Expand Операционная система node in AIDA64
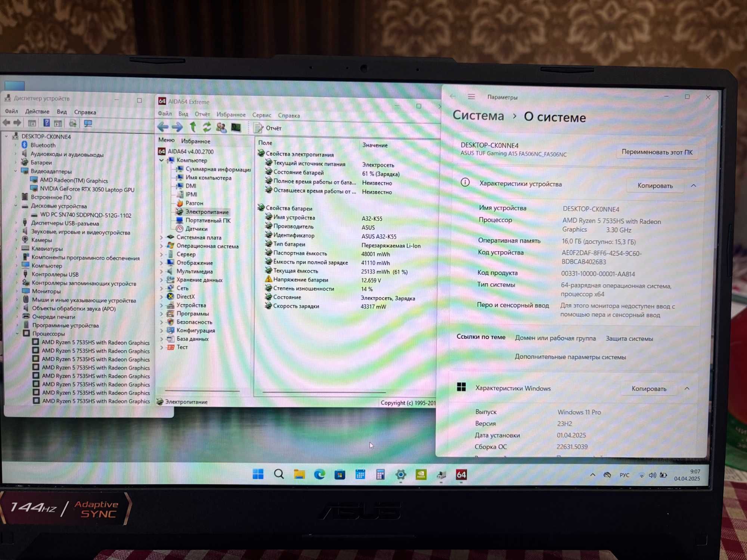Image resolution: width=747 pixels, height=560 pixels. tap(161, 246)
